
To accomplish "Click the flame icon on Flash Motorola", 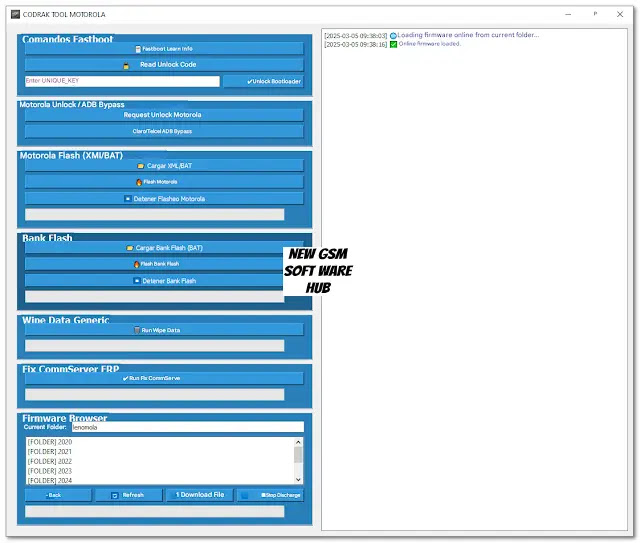I will pyautogui.click(x=139, y=182).
